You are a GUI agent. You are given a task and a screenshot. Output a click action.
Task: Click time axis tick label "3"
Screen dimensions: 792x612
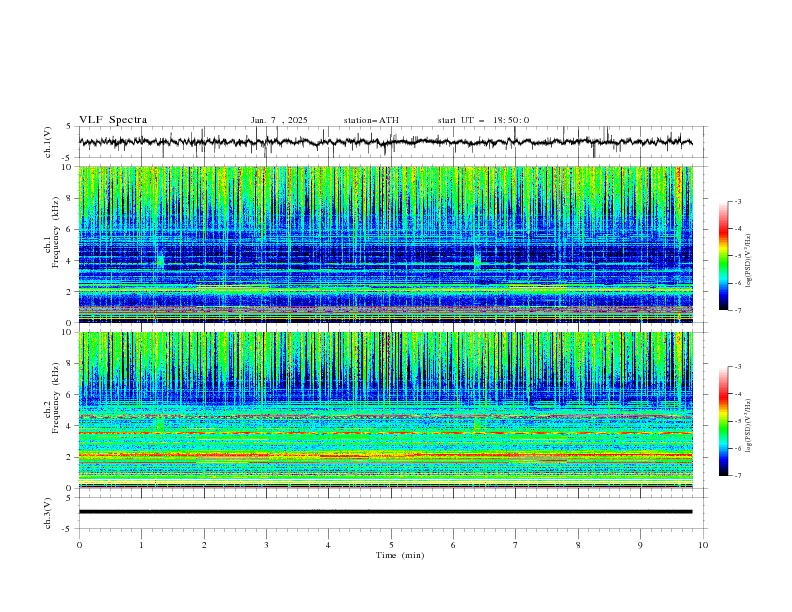266,545
